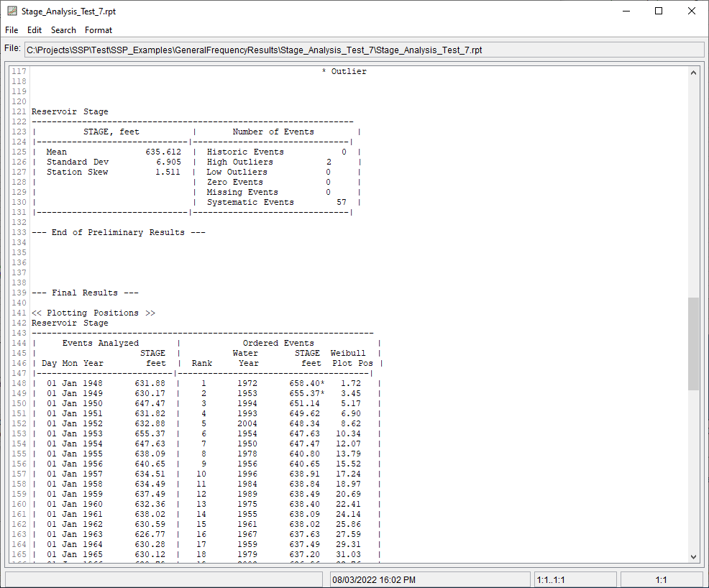The image size is (709, 588).
Task: Click the 'File:' label
Action: 12,48
